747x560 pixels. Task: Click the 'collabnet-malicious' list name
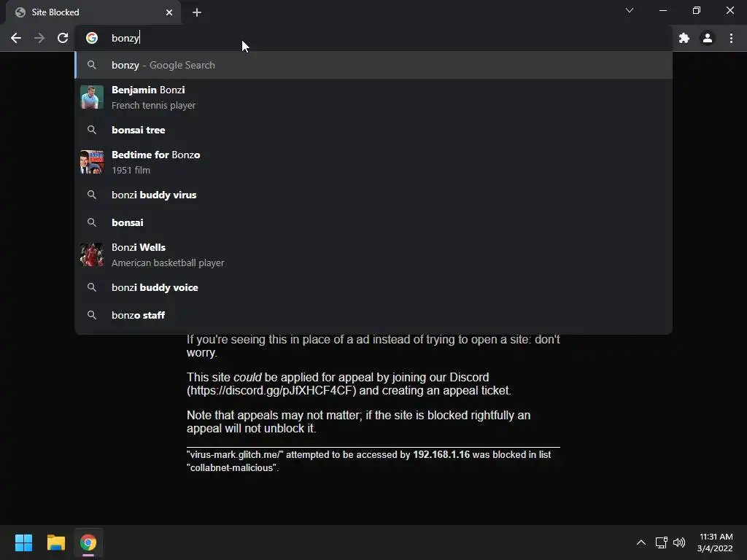pyautogui.click(x=231, y=467)
